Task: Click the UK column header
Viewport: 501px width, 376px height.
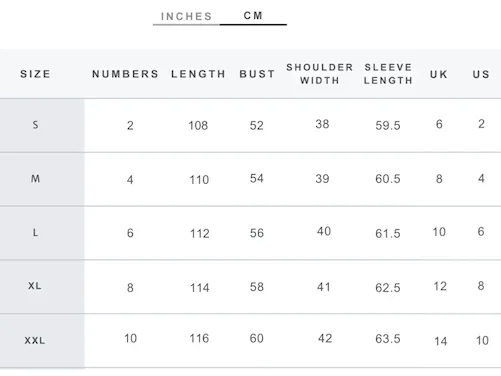Action: tap(439, 74)
